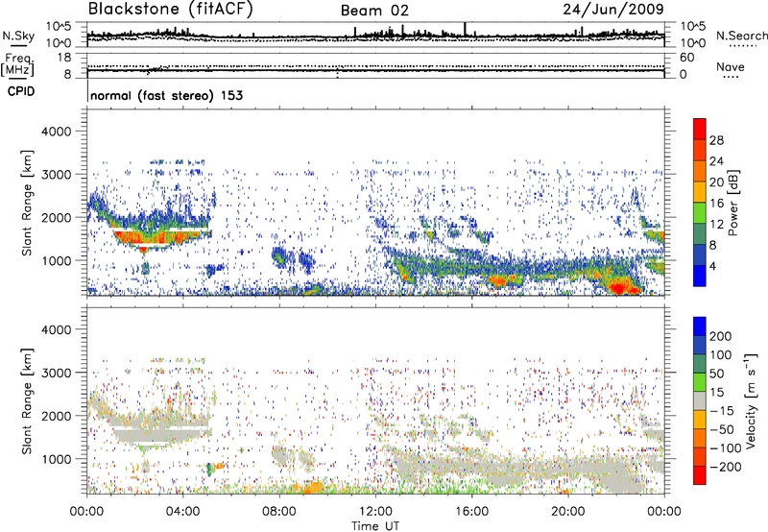The height and width of the screenshot is (532, 768).
Task: Click the 'Slant Range [km]' label of the velocity panel
Action: click(x=27, y=401)
